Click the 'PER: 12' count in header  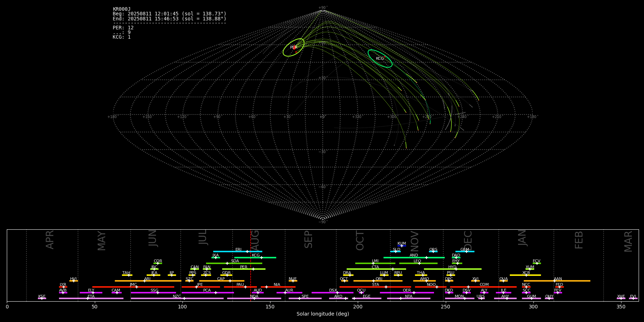coord(123,28)
